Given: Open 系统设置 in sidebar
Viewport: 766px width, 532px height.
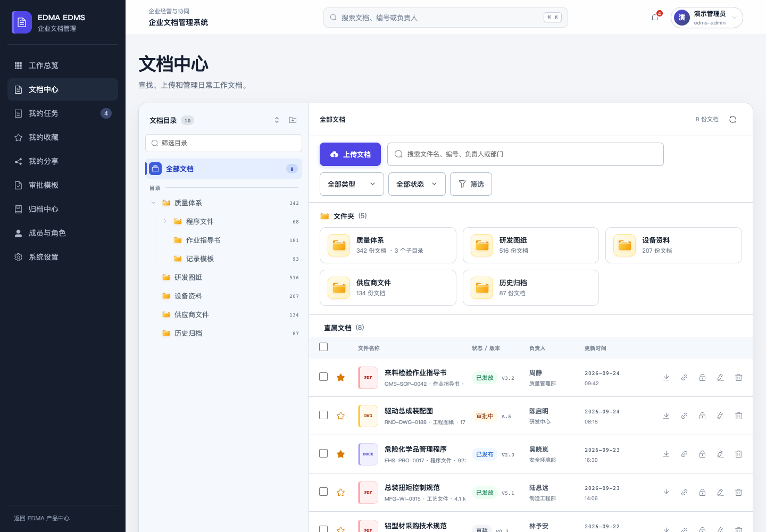Looking at the screenshot, I should (63, 257).
